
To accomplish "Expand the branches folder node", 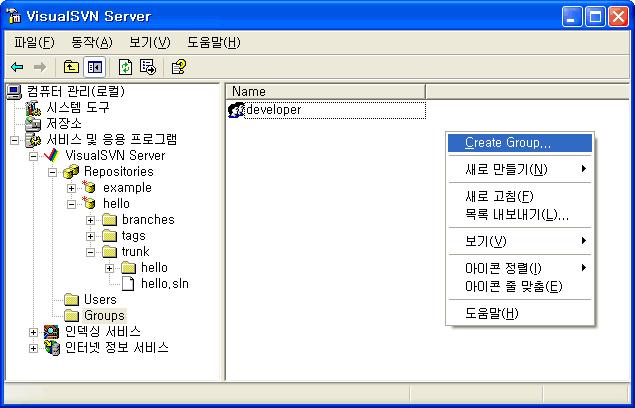I will click(91, 220).
